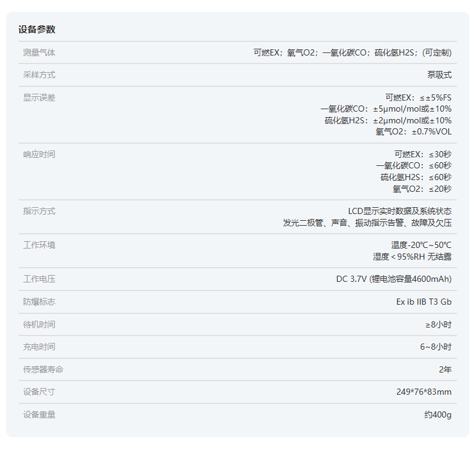The width and height of the screenshot is (476, 449).
Task: Select the 测量气体 row label
Action: point(39,53)
